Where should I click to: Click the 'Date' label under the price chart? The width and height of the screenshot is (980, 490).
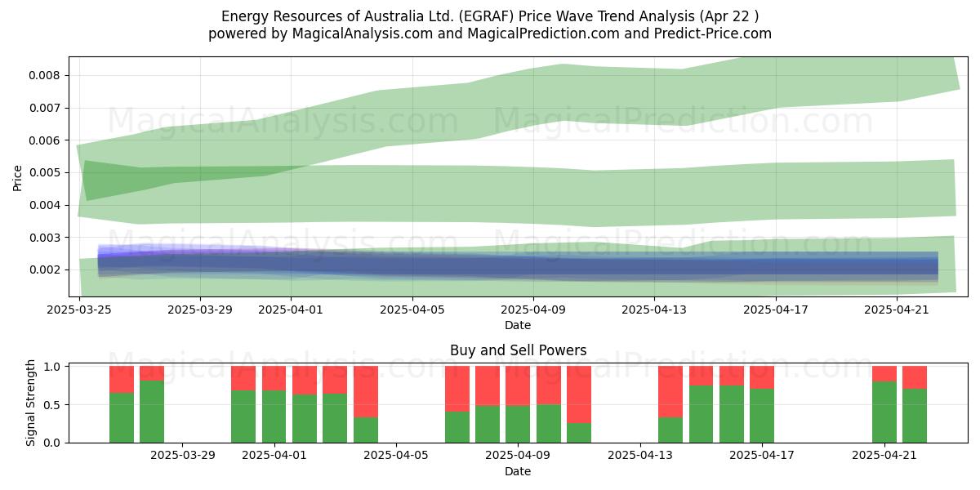(x=518, y=325)
